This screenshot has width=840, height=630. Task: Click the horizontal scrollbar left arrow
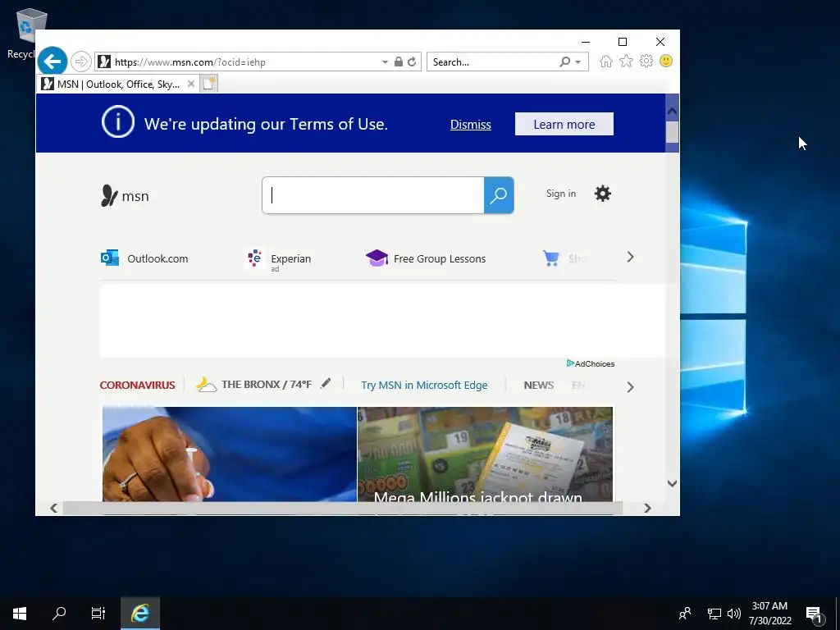click(53, 508)
